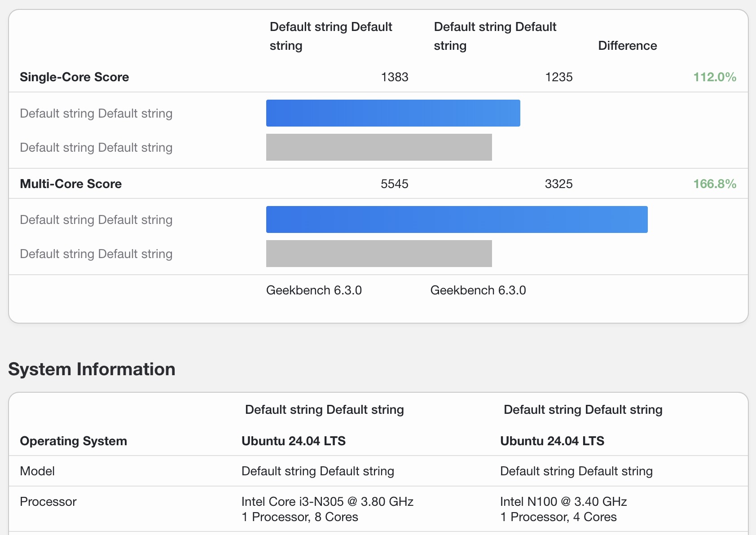
Task: Click the Model row label
Action: click(x=37, y=471)
